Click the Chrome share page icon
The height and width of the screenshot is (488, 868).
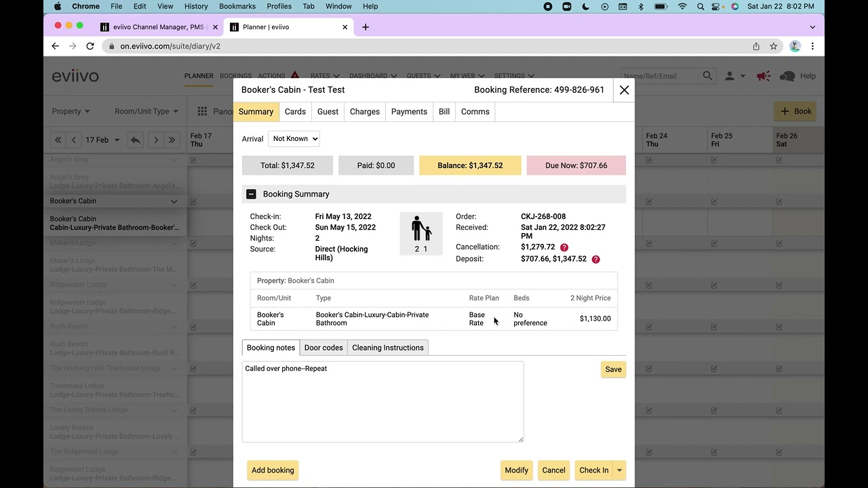coord(756,46)
